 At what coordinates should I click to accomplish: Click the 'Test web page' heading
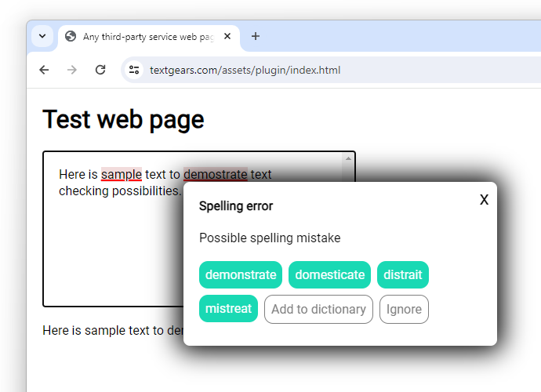[123, 119]
